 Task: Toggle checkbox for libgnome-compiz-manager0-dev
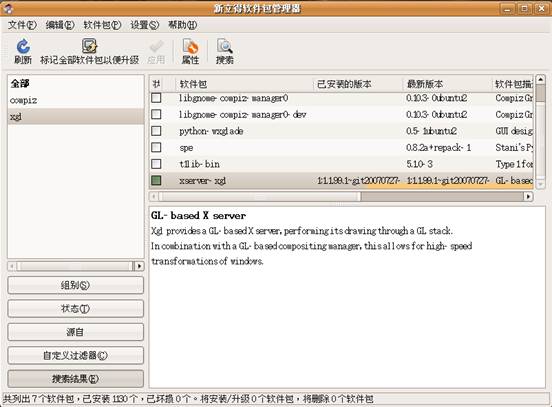pyautogui.click(x=156, y=114)
